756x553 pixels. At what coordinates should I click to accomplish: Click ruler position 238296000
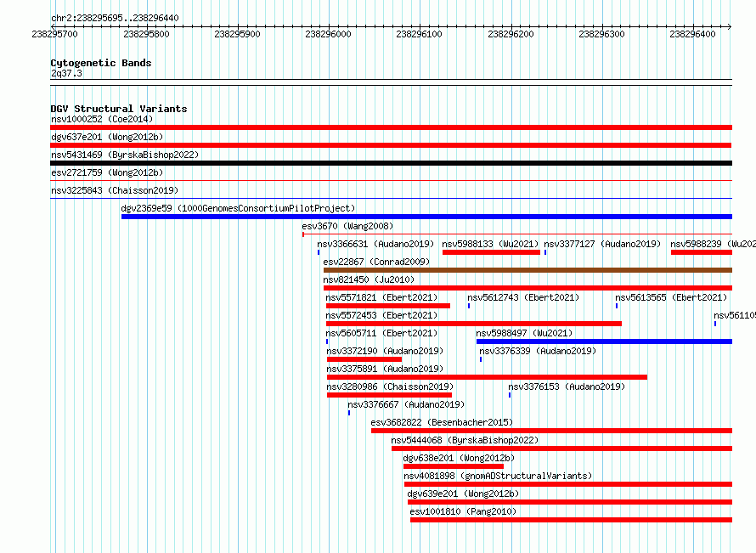point(329,34)
